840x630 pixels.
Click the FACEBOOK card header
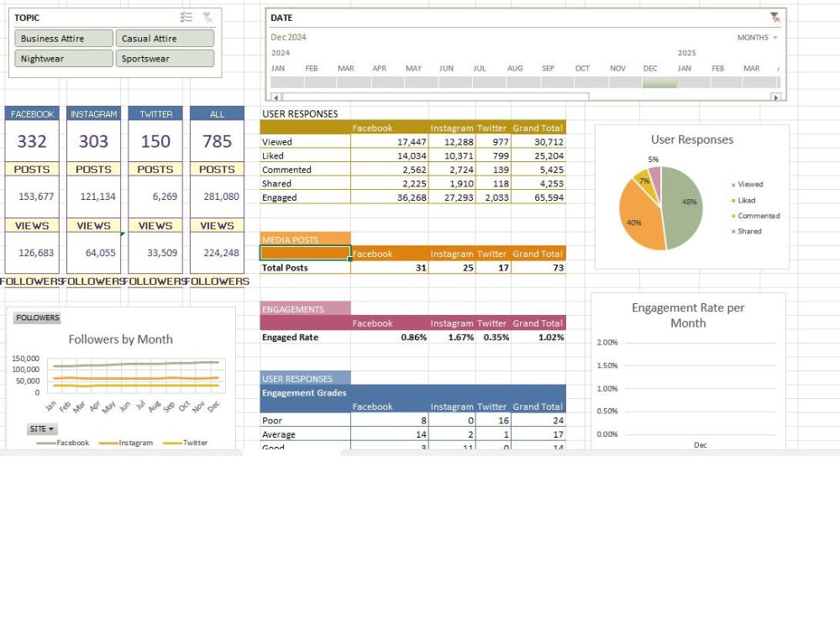[x=32, y=114]
